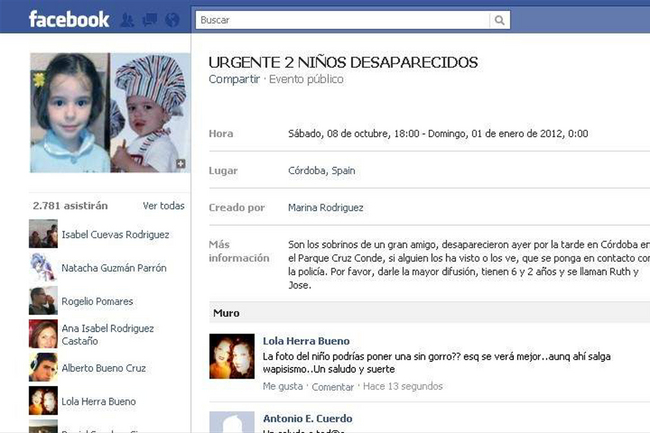Screen dimensions: 650x433
Task: Click the Compartir link under event title
Action: pyautogui.click(x=234, y=79)
